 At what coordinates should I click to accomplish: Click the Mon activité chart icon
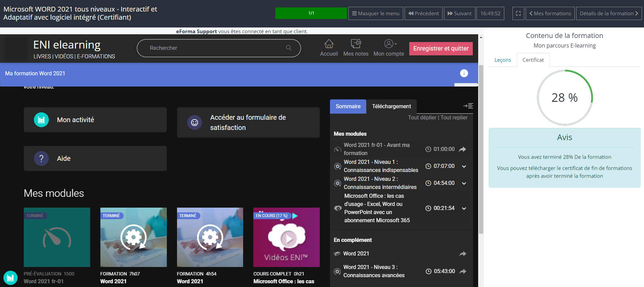41,120
